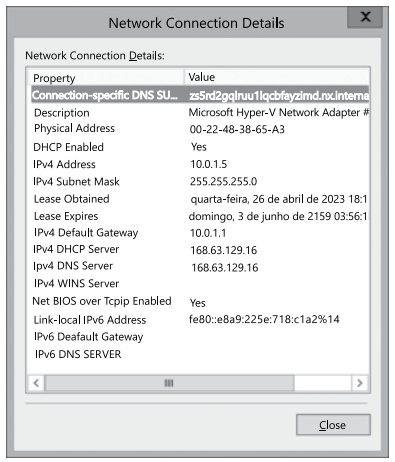This screenshot has width=395, height=462.
Task: Click the horizontal scrollbar right arrow
Action: 360,383
